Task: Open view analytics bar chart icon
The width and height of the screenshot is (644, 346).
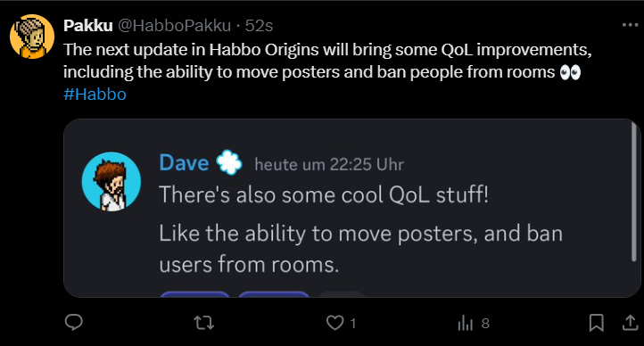Action: coord(466,323)
